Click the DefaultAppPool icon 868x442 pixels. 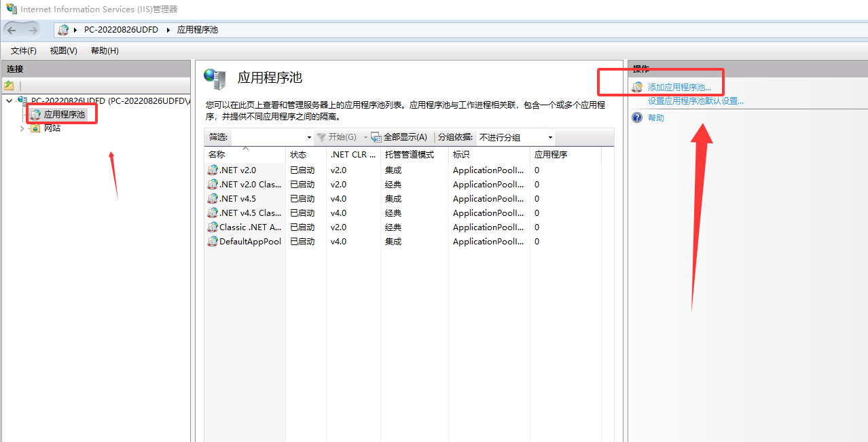click(x=213, y=241)
